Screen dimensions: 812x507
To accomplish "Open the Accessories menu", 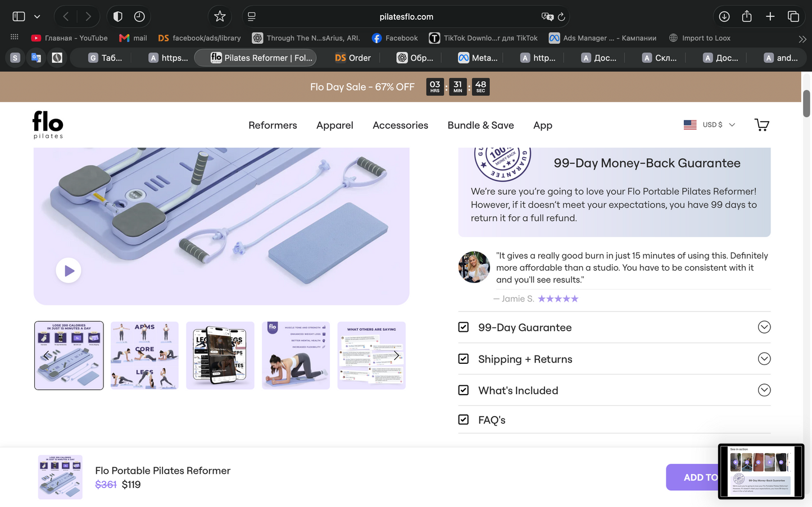I will tap(400, 125).
